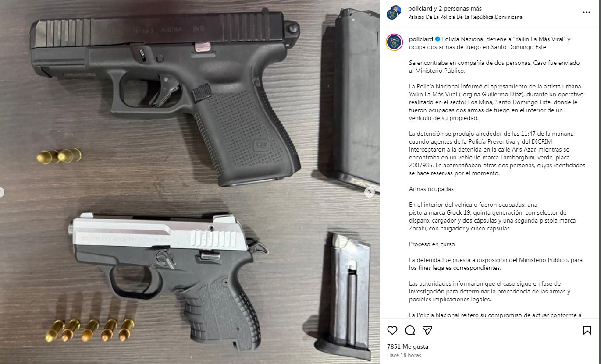Open comments with the speech bubble icon
The height and width of the screenshot is (364, 601).
tap(410, 330)
